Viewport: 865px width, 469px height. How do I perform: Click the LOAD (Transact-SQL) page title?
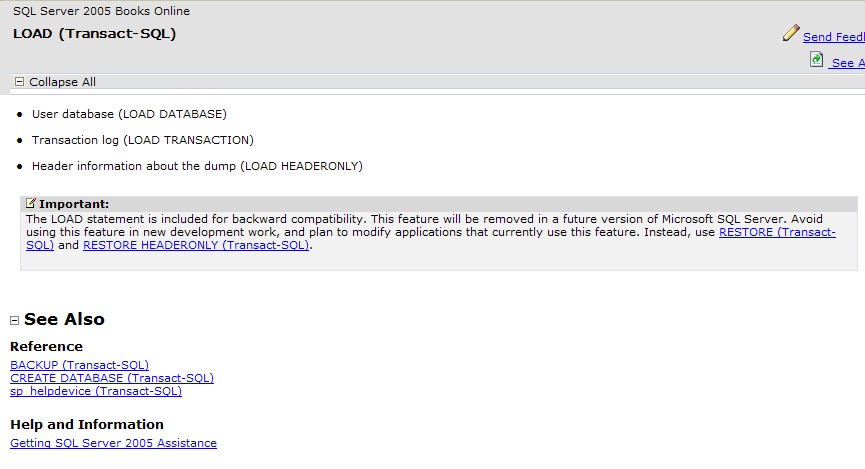click(x=94, y=34)
